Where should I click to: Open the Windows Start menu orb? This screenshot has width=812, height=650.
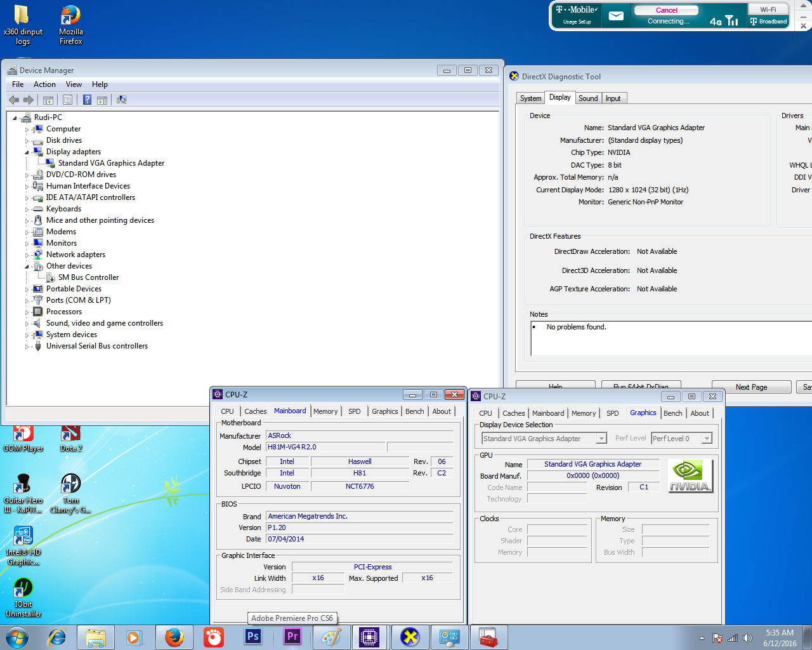[16, 637]
